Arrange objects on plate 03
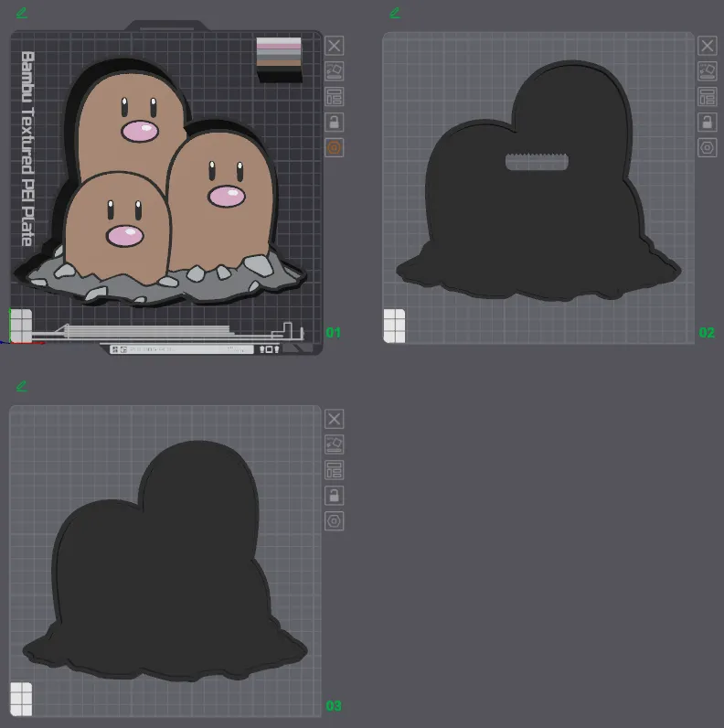This screenshot has width=724, height=728. [334, 469]
